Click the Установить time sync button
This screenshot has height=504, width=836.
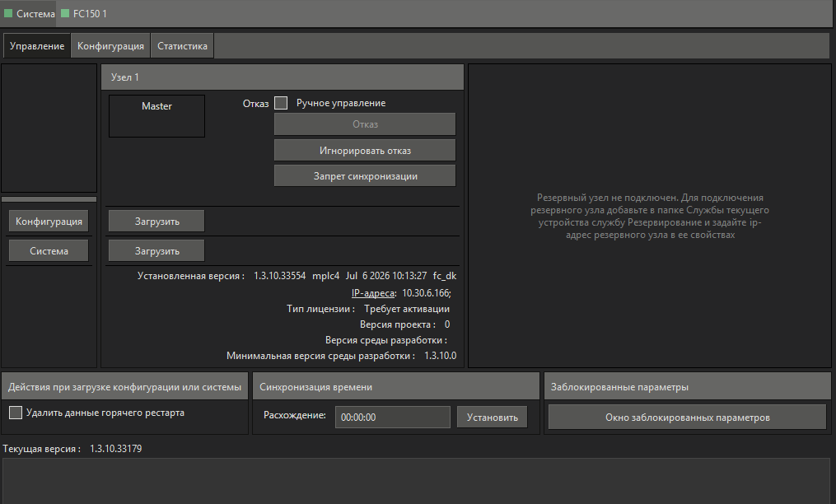click(x=492, y=417)
